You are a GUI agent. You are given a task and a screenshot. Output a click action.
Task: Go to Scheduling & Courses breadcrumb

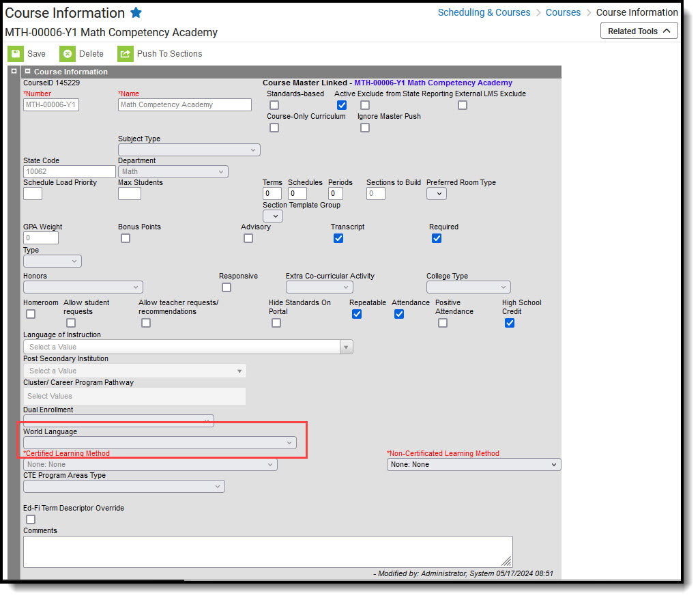(484, 12)
